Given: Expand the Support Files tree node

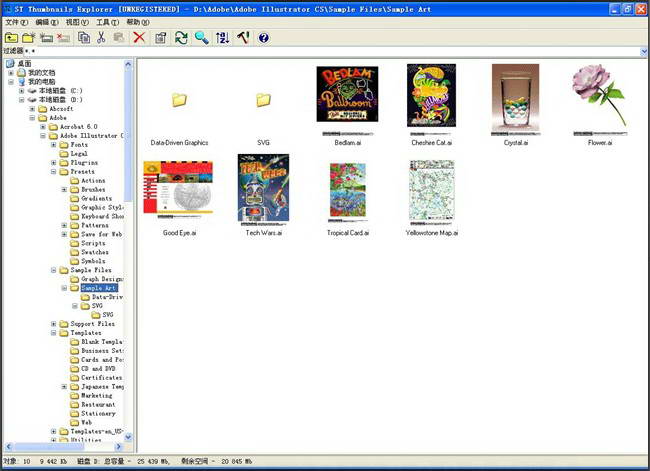Looking at the screenshot, I should pos(54,324).
